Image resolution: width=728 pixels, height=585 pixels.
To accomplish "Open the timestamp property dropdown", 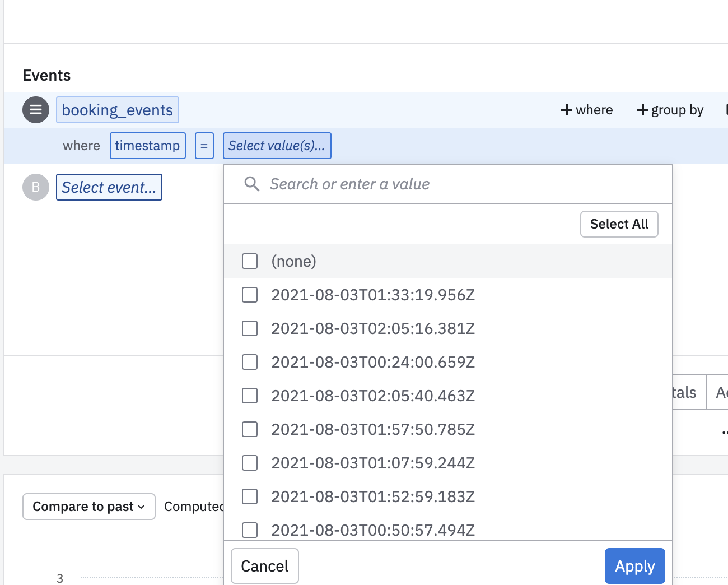I will [x=148, y=146].
